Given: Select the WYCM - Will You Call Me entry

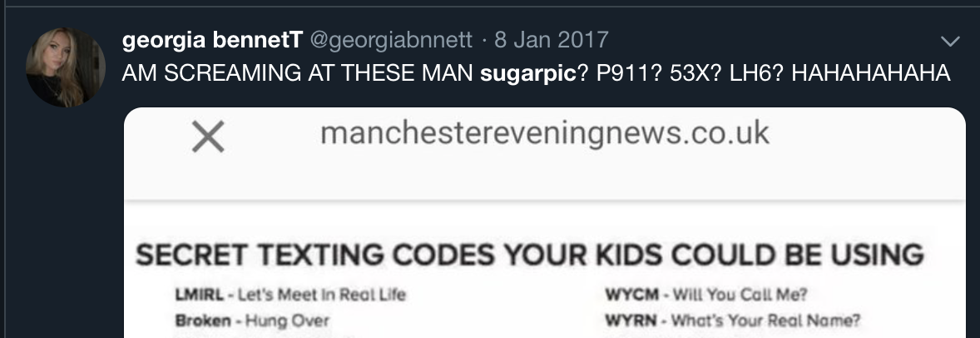Looking at the screenshot, I should 706,294.
